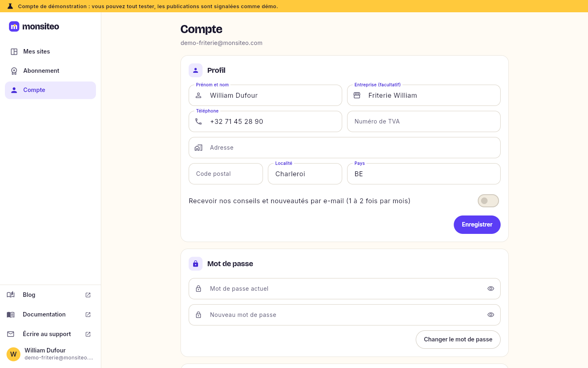Click the Compte person icon in sidebar
The width and height of the screenshot is (588, 368).
tap(14, 90)
